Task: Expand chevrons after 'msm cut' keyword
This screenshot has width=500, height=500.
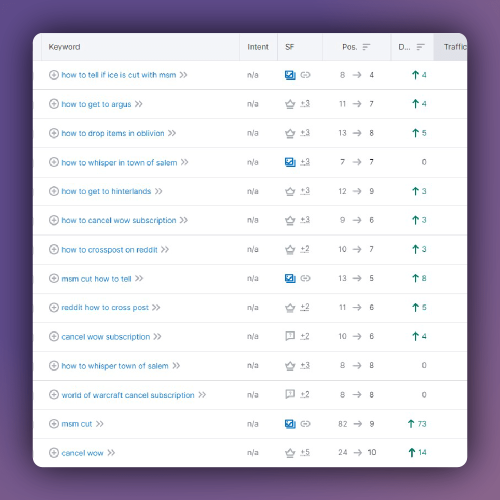Action: [x=99, y=424]
